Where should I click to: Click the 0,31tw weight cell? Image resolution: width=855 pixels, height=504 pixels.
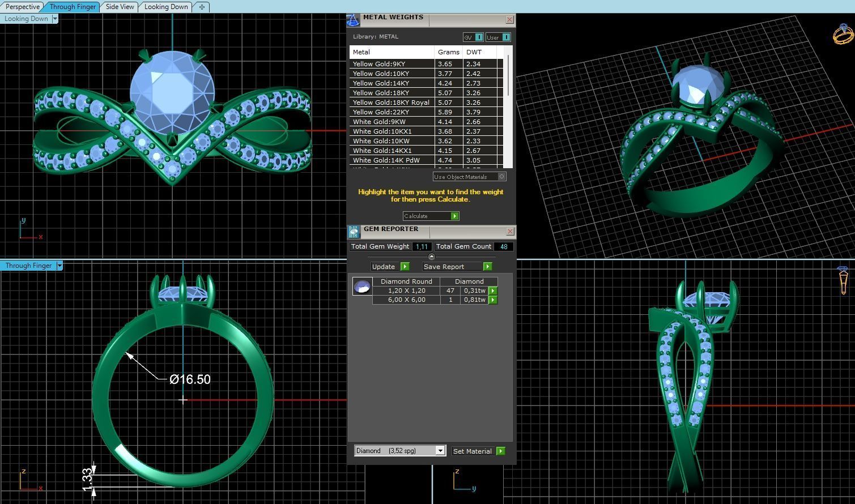[474, 291]
